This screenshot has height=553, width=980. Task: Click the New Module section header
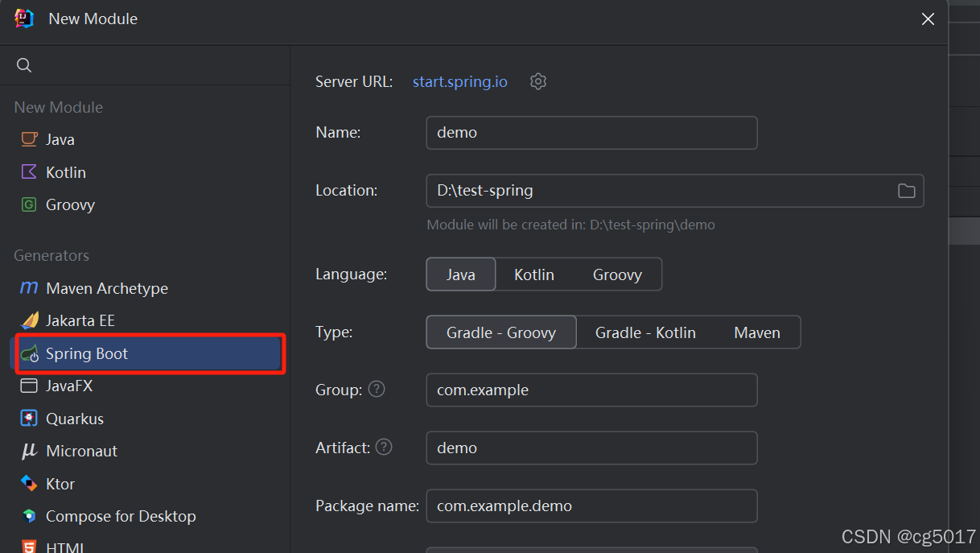coord(59,107)
